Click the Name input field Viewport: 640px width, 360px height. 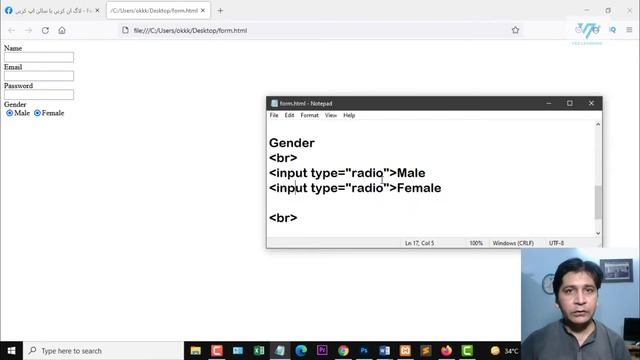click(39, 57)
